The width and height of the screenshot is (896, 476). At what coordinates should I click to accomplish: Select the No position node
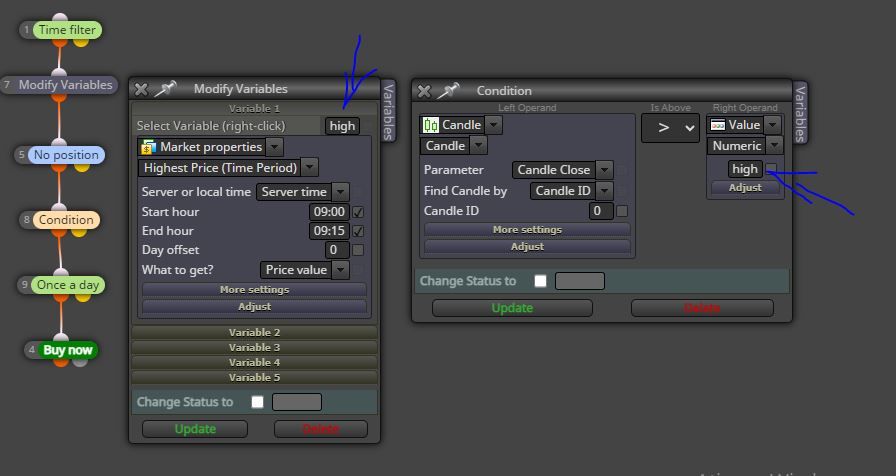66,155
